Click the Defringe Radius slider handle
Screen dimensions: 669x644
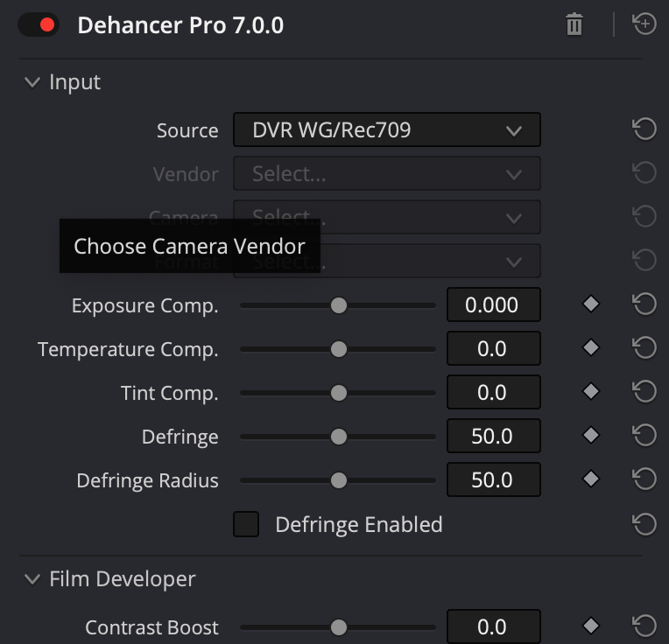pos(339,480)
